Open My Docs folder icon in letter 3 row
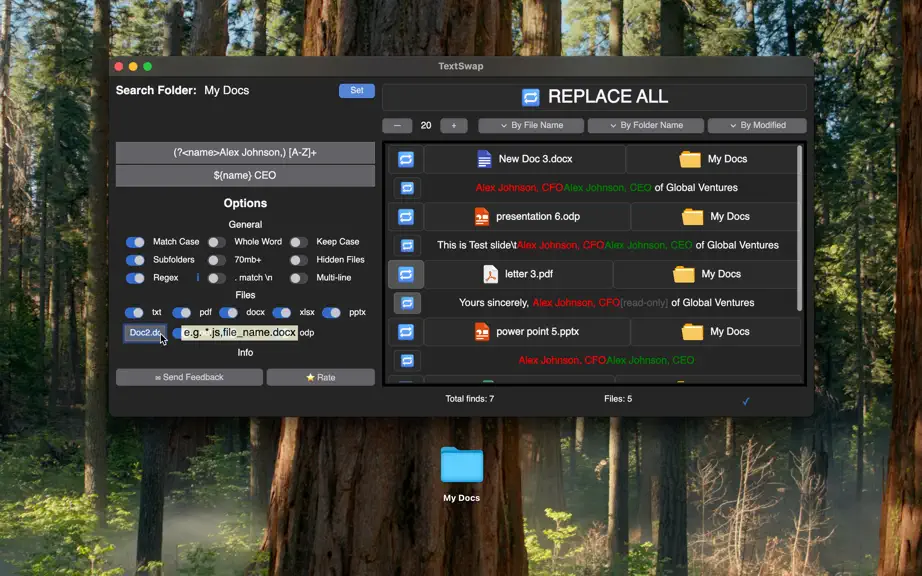 coord(683,274)
